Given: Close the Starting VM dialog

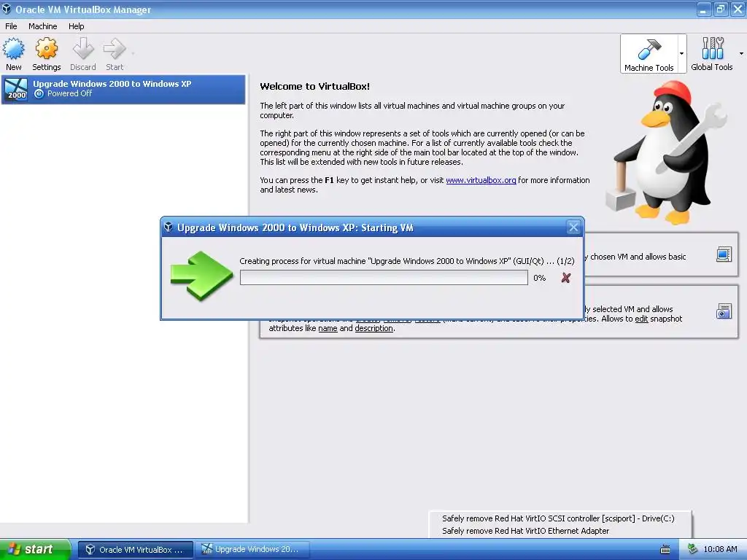Looking at the screenshot, I should click(x=573, y=227).
